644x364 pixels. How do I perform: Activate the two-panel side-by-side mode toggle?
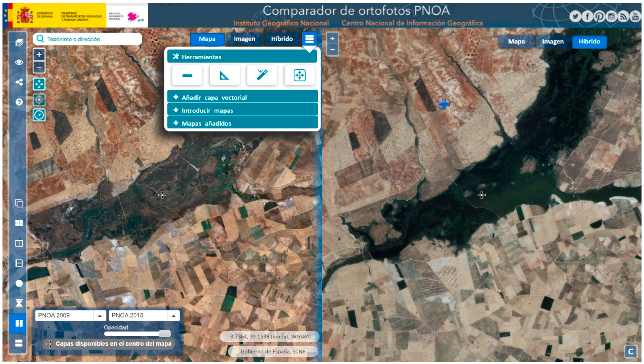coord(19,323)
